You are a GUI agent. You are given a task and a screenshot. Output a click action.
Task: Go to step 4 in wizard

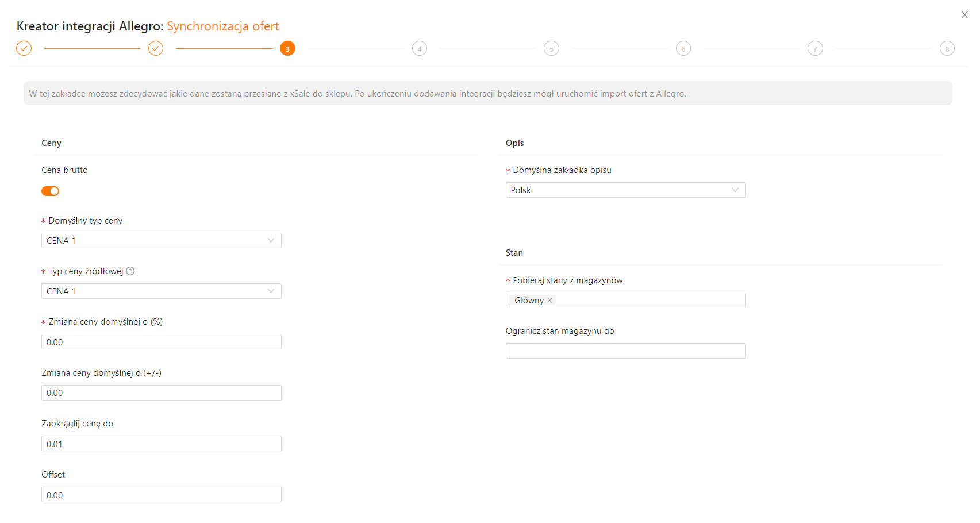(420, 49)
